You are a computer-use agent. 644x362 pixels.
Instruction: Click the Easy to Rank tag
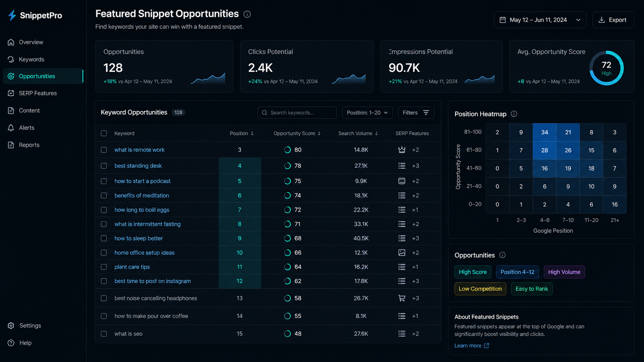532,289
